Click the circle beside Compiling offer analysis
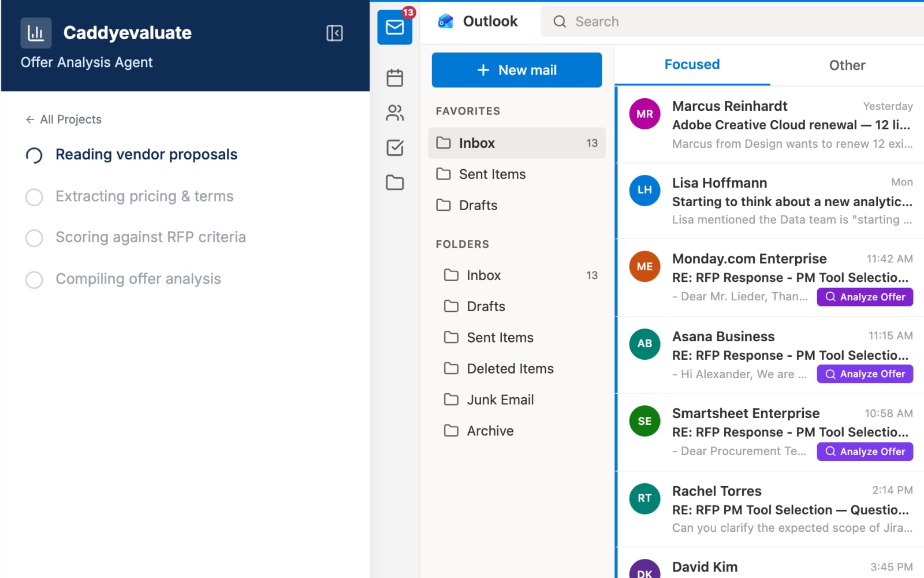 (34, 279)
